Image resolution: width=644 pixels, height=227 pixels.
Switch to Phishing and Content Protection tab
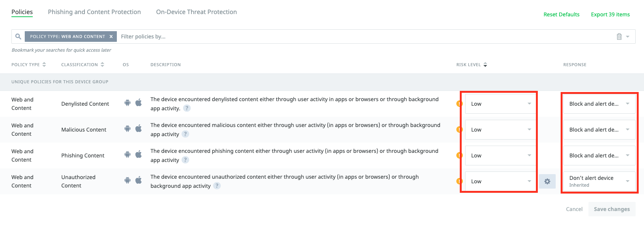tap(94, 12)
